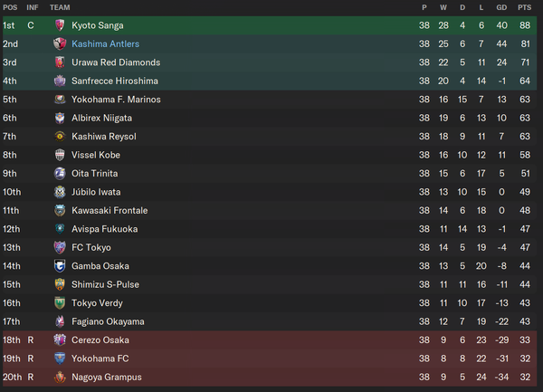
Task: Click the Kashiwa Reysol crest icon
Action: (60, 137)
